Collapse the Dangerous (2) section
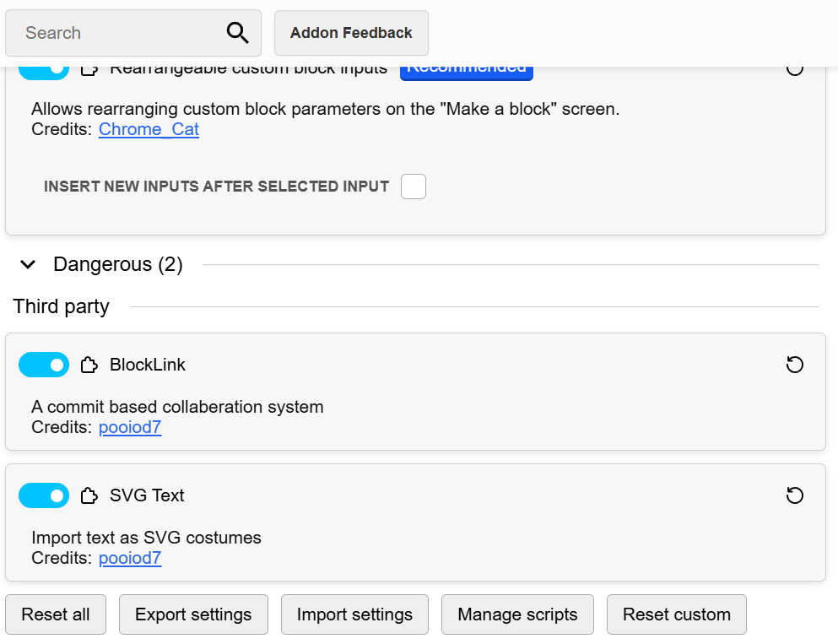838x644 pixels. pyautogui.click(x=29, y=265)
